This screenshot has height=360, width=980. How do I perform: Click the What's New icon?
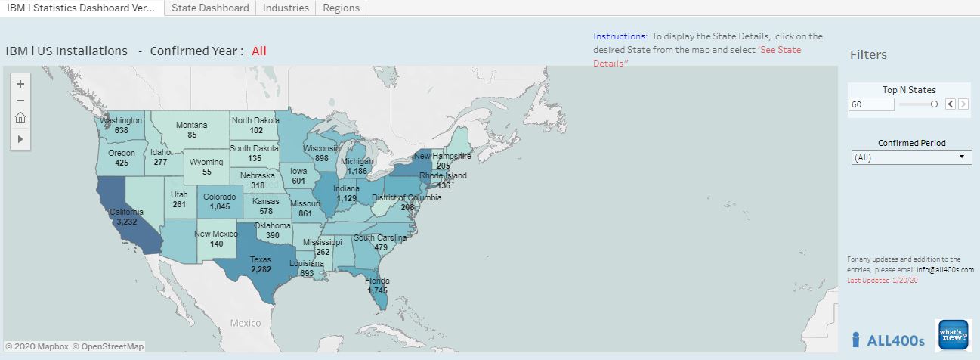[x=953, y=335]
